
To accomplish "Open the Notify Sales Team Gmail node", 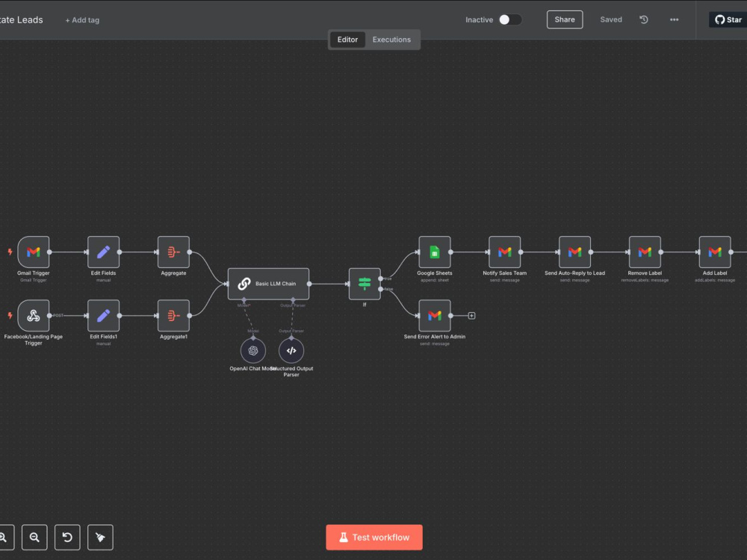I will 504,252.
